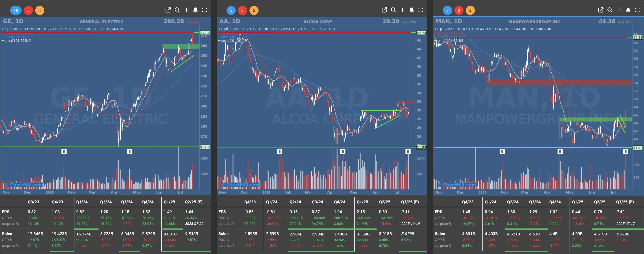Click MAN earnings date 2025-07-17
The height and width of the screenshot is (254, 644).
(x=625, y=224)
